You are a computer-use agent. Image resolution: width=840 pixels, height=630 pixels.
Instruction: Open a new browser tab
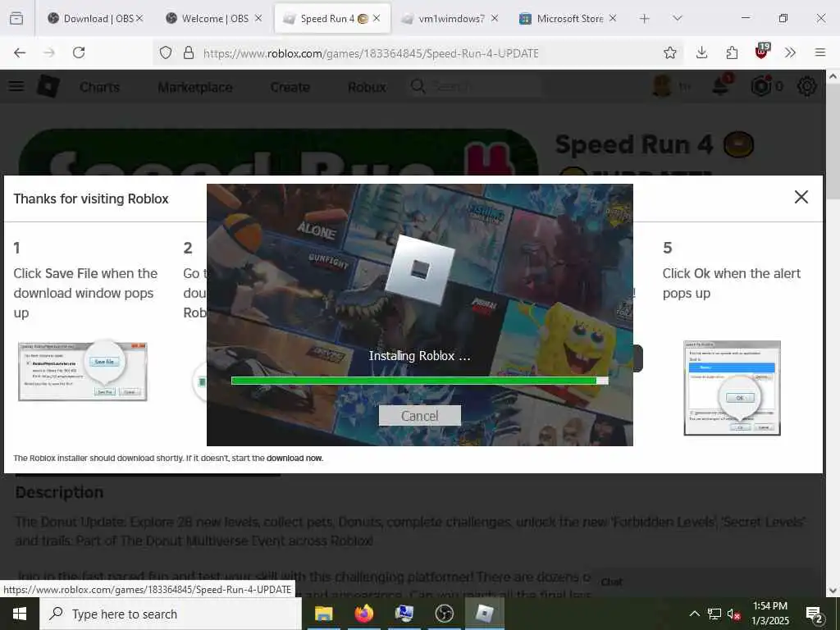(645, 19)
